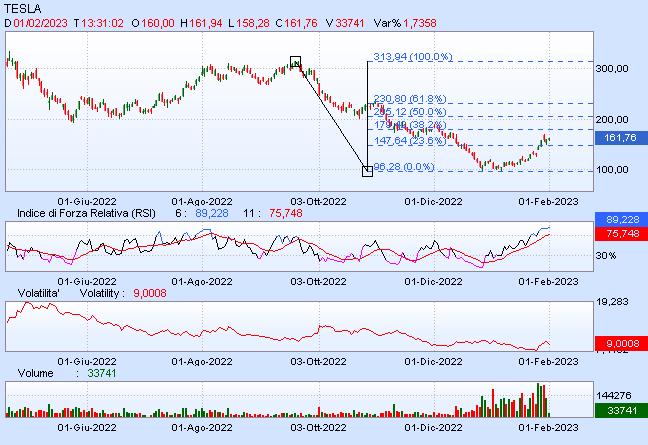Click the blue 161,76 current price tag

[x=621, y=138]
